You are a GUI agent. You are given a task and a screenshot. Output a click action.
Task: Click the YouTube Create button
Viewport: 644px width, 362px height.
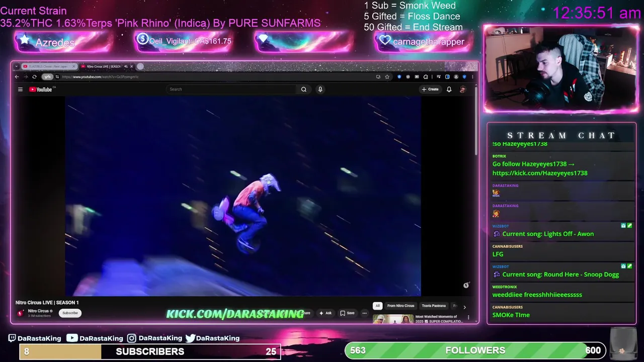(430, 89)
